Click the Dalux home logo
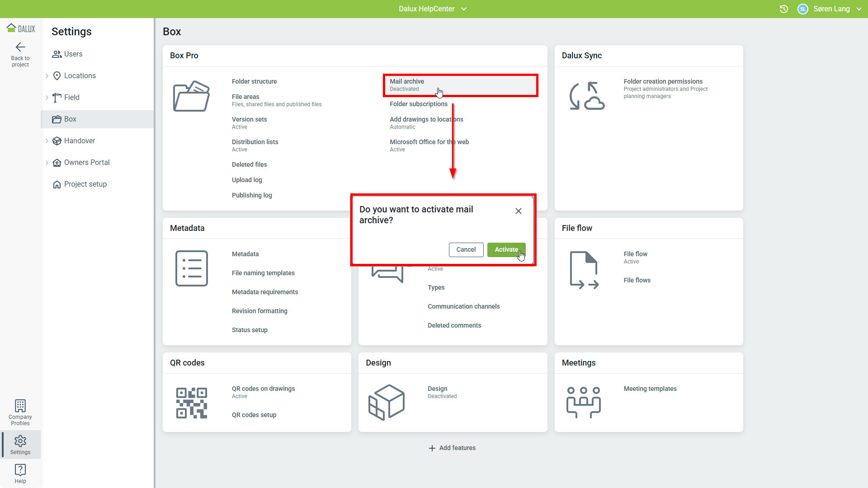The width and height of the screenshot is (868, 488). pos(20,28)
